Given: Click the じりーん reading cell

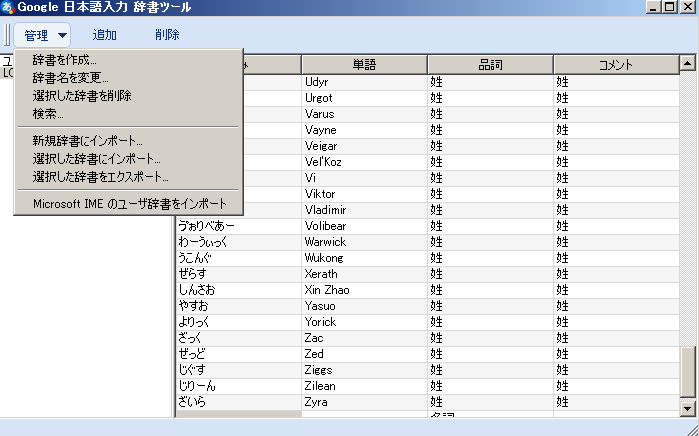Looking at the screenshot, I should click(x=238, y=387).
